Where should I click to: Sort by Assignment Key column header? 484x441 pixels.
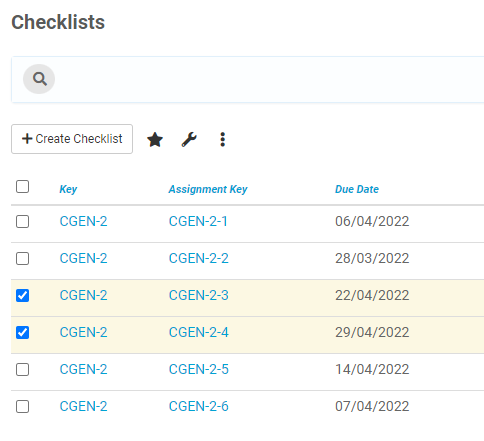(x=208, y=189)
